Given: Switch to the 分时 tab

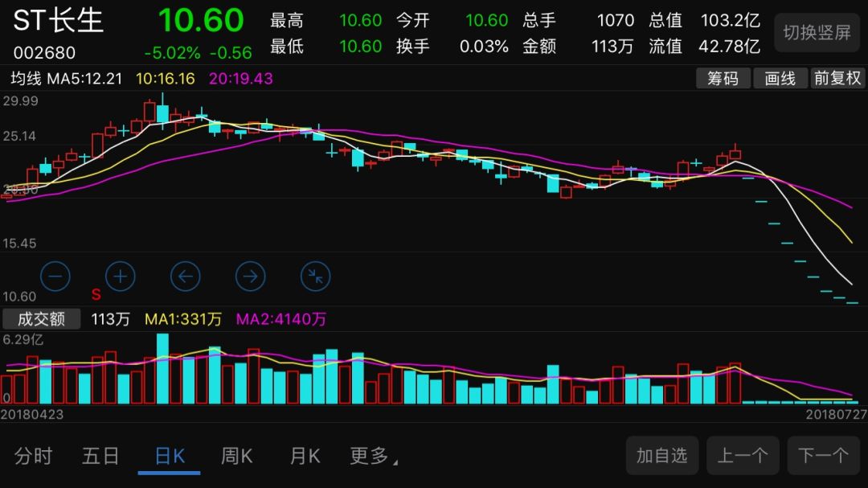Looking at the screenshot, I should click(33, 456).
